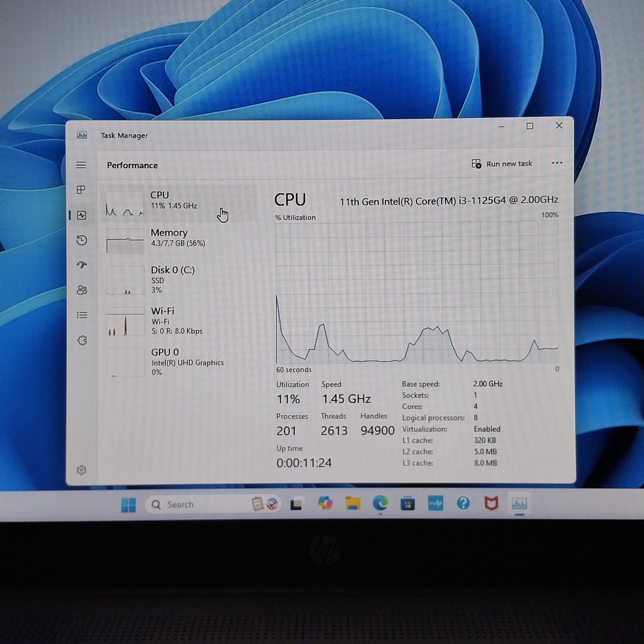Click the Task Manager title bar app icon
Screen dimensions: 644x644
tap(82, 135)
